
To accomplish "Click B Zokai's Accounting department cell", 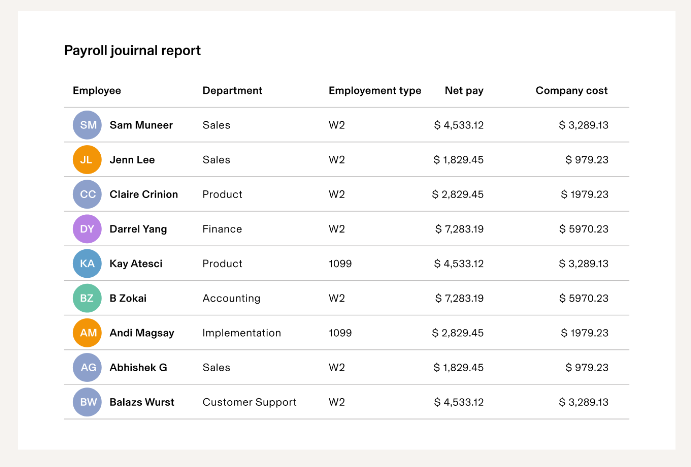I will pos(231,298).
